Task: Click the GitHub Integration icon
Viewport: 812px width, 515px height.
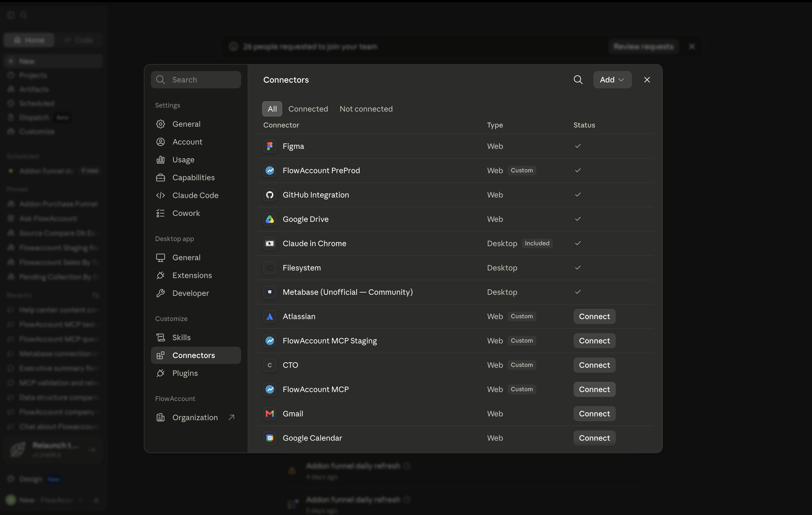Action: click(x=269, y=195)
